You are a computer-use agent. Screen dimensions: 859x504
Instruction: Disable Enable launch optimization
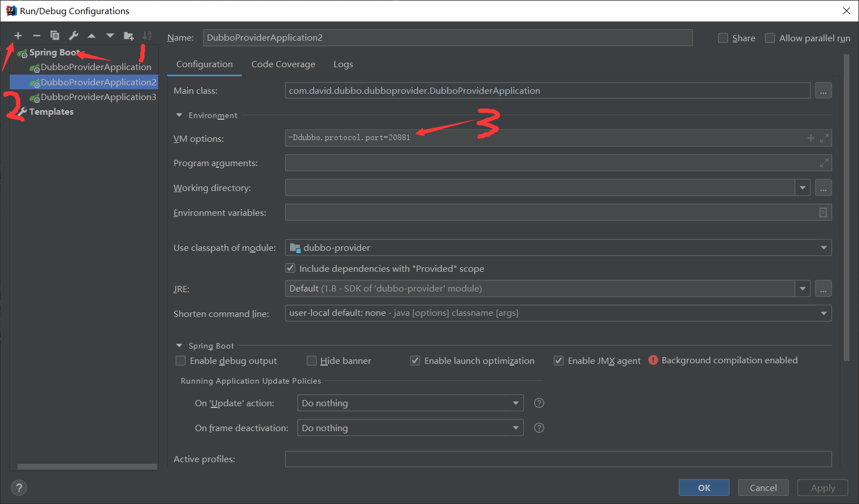coord(415,360)
